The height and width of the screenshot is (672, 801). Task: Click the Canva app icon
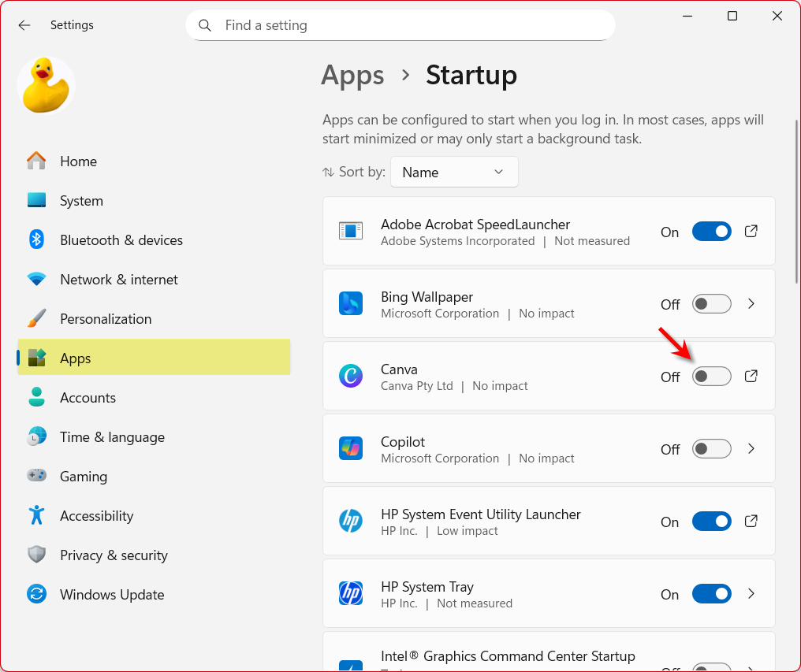351,376
